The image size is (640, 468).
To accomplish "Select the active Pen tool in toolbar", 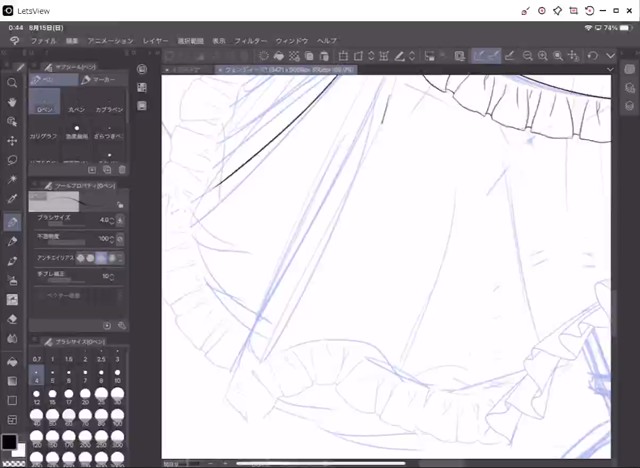I will (12, 222).
